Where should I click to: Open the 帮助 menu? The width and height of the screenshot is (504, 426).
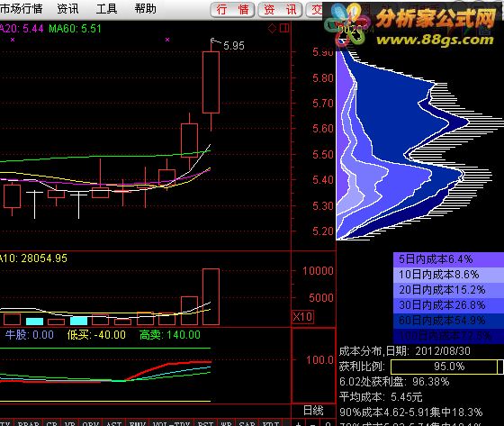coord(145,9)
